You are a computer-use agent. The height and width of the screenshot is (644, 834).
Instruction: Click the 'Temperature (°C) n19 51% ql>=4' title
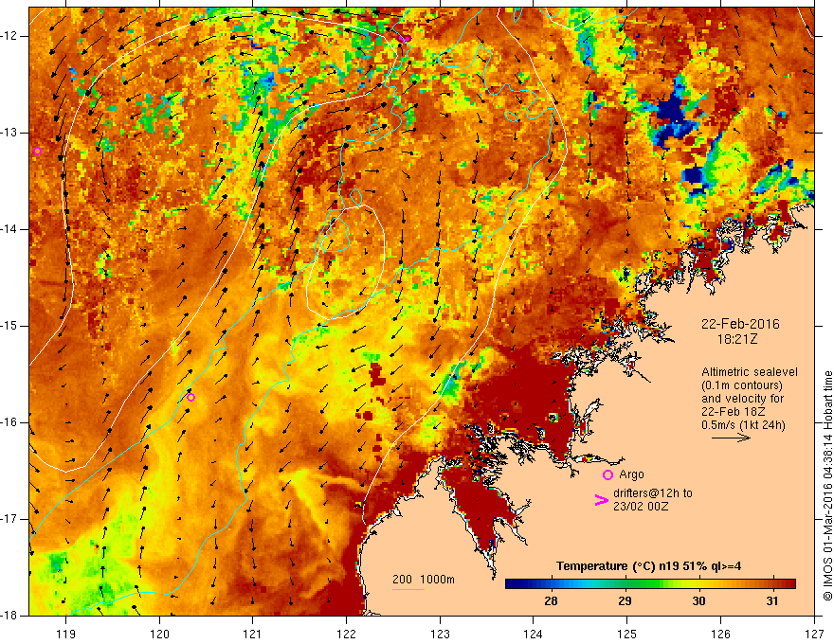pyautogui.click(x=648, y=566)
